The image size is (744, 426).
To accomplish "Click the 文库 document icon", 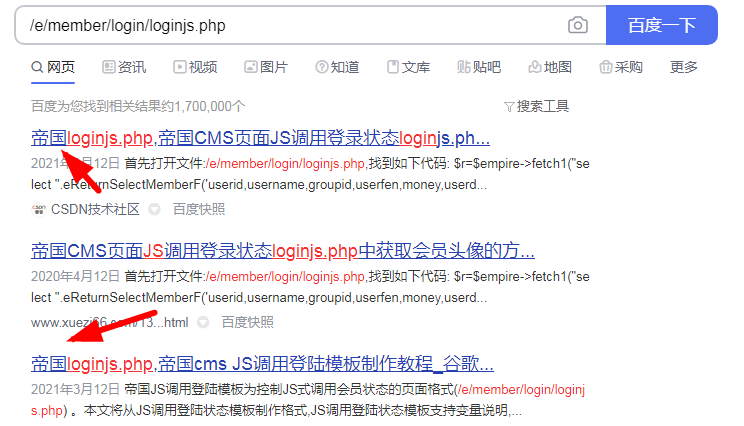I will coord(393,67).
